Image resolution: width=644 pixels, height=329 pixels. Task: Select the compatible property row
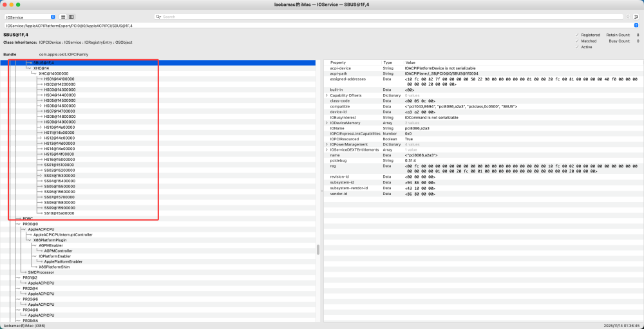click(483, 106)
